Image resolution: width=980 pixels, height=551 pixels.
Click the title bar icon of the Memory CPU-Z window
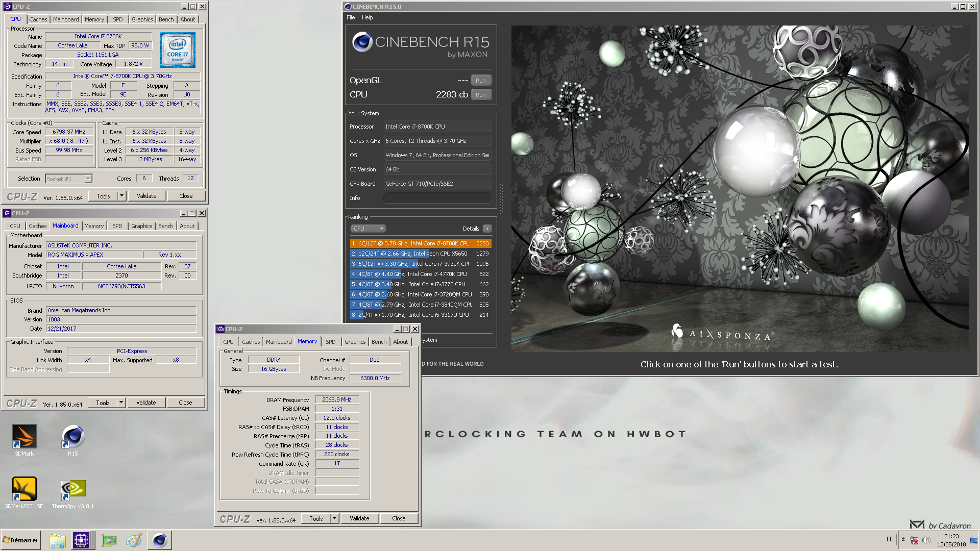point(220,329)
